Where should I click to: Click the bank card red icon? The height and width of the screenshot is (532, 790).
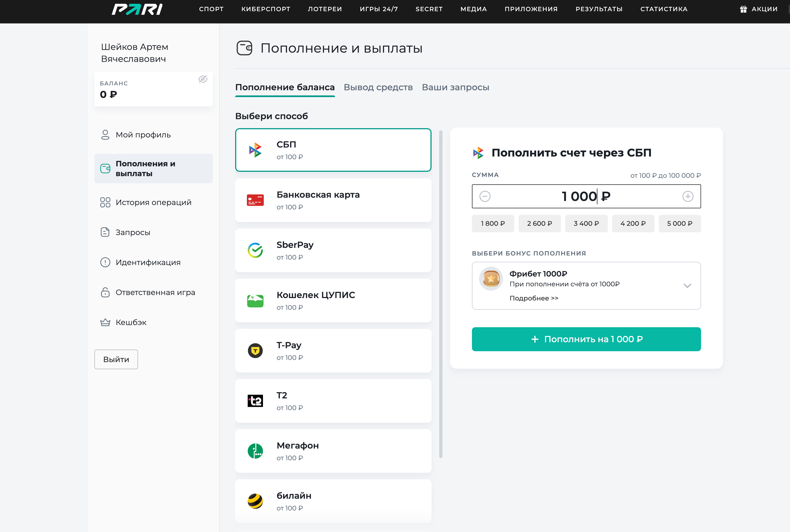pos(255,200)
